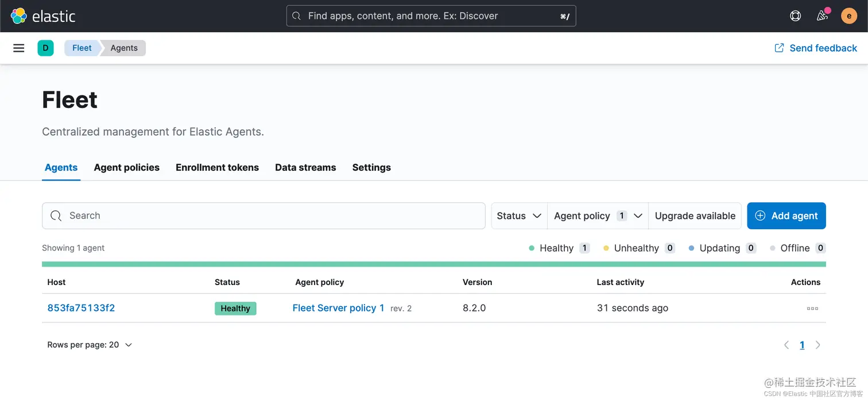
Task: Click the Add agent button
Action: [786, 216]
